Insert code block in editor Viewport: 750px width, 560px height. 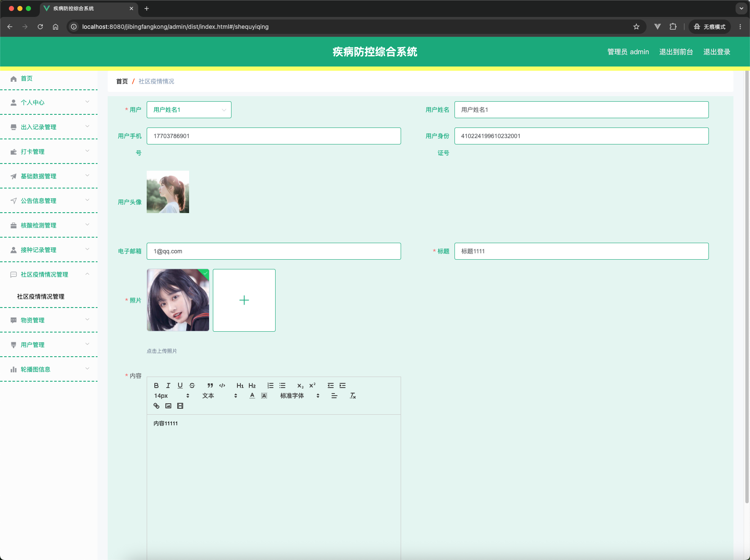[x=222, y=385]
